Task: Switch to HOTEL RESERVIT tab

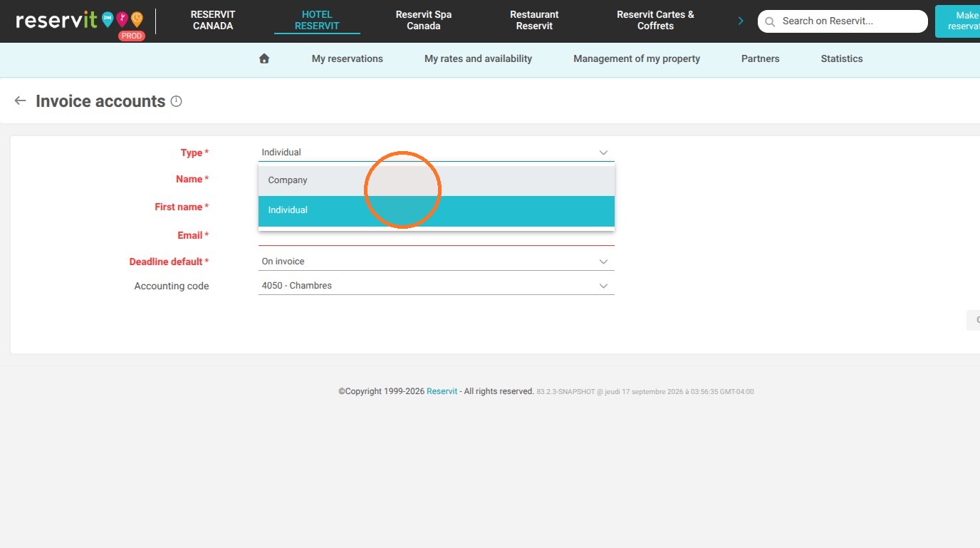Action: [317, 20]
